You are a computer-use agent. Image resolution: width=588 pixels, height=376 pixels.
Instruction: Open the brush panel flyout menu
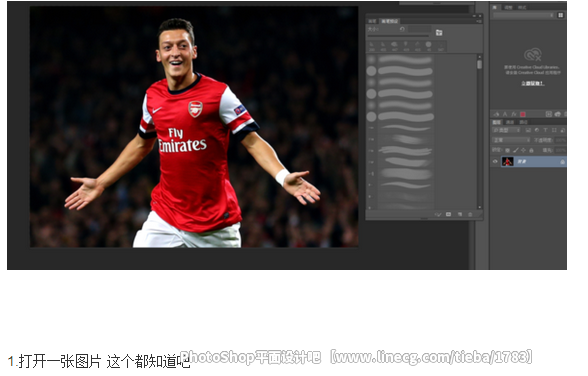point(479,21)
